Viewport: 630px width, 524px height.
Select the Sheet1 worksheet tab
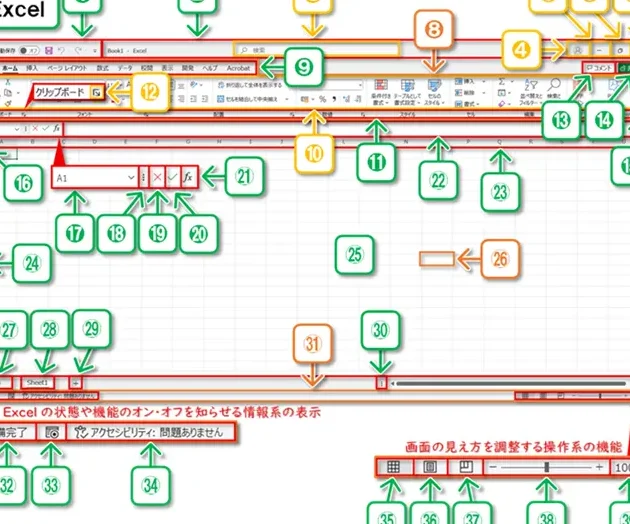coord(37,383)
